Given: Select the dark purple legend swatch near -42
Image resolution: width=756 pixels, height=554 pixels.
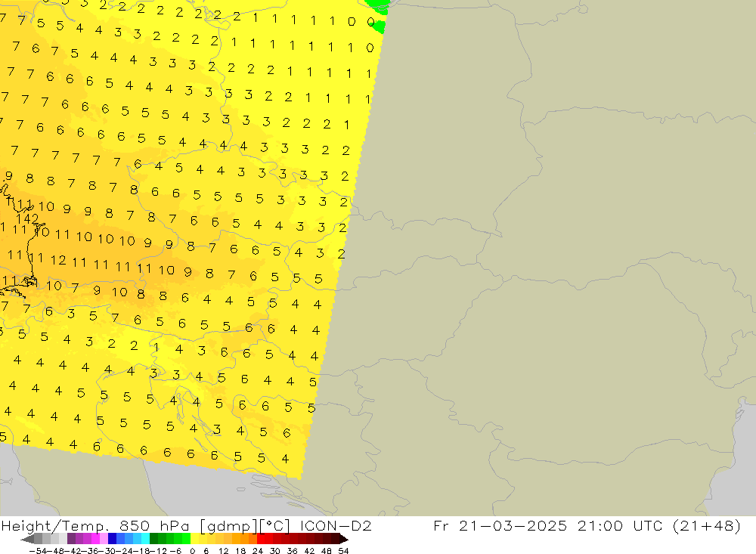Looking at the screenshot, I should (71, 539).
